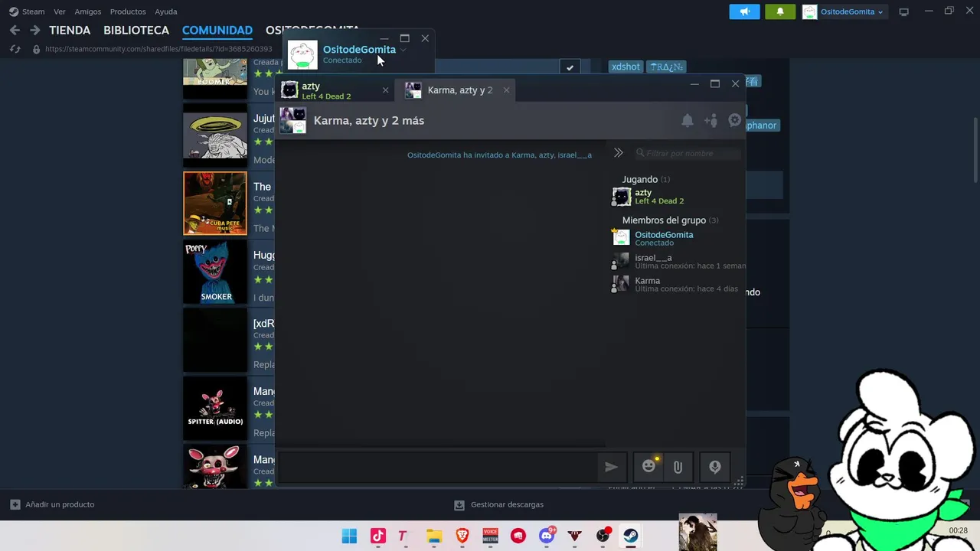The height and width of the screenshot is (551, 980).
Task: Open Amigos menu
Action: [88, 11]
